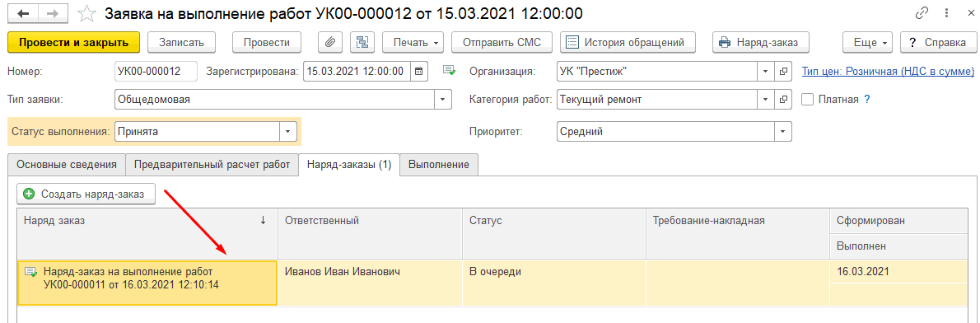The image size is (980, 323).
Task: Click Провести и закрыть button
Action: point(74,43)
